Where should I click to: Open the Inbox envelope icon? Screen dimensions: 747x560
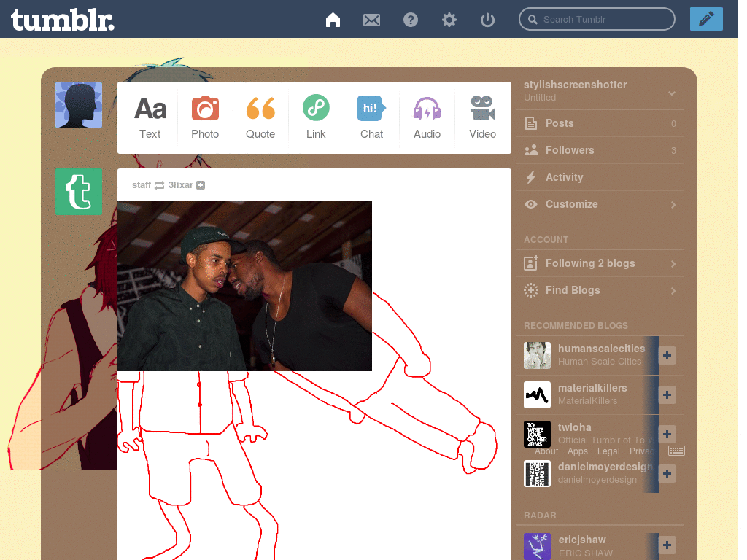point(371,20)
